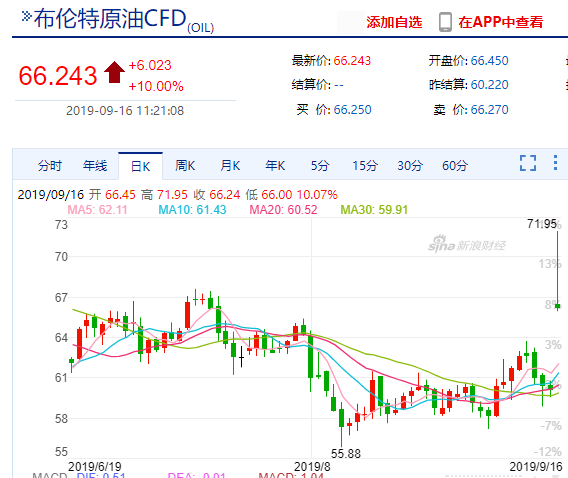
Task: Open the 年K chart tab
Action: 275,166
